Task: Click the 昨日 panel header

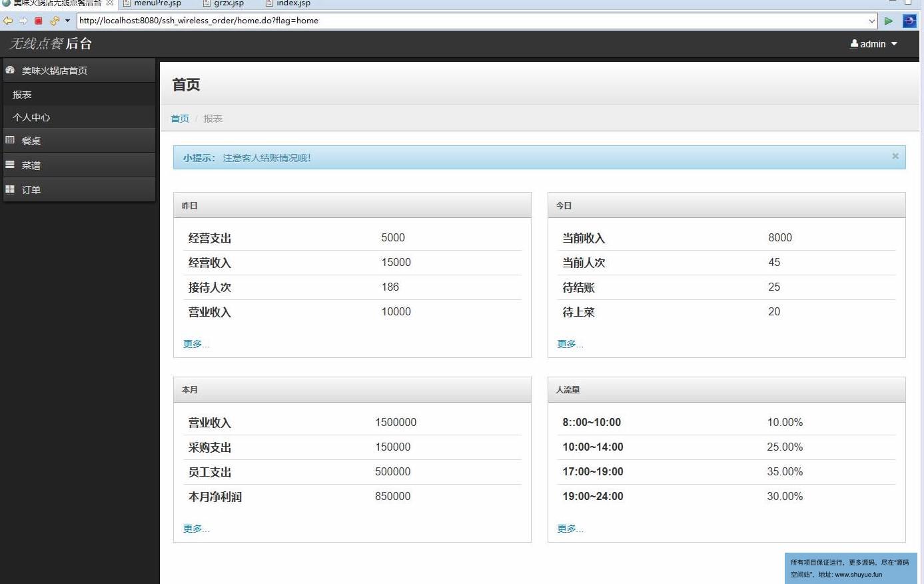Action: click(352, 205)
